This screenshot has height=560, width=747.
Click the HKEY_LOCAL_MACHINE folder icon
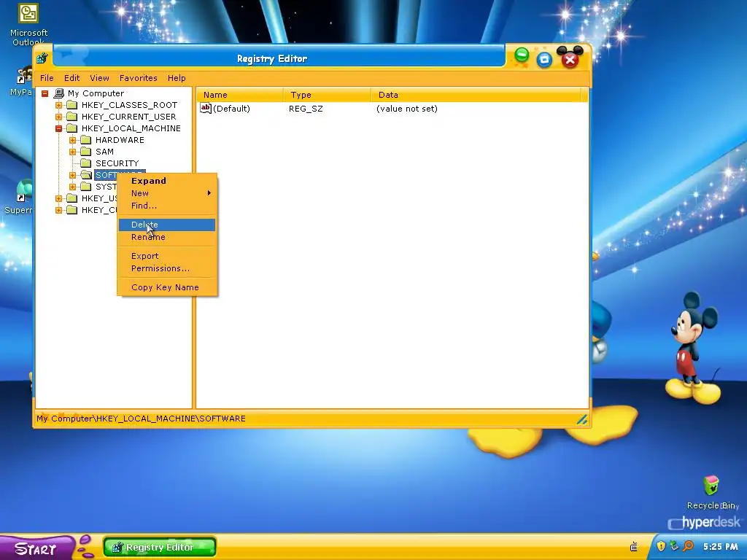coord(72,128)
